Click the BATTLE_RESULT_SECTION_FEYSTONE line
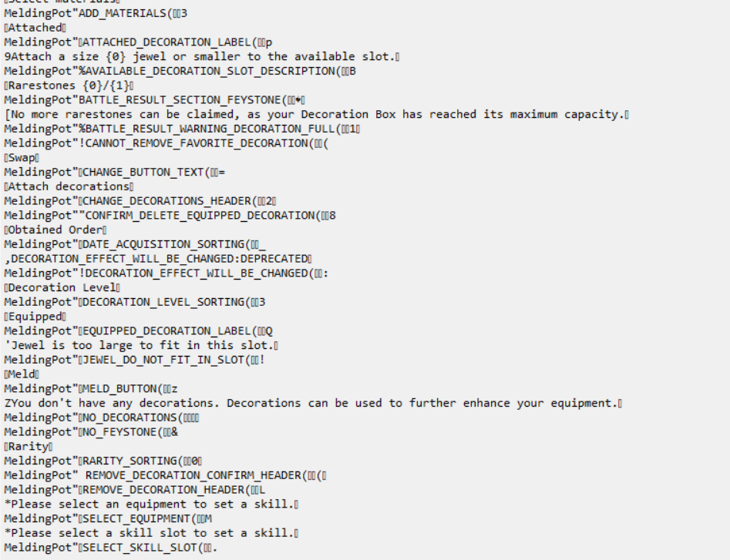The image size is (730, 560). (x=155, y=100)
